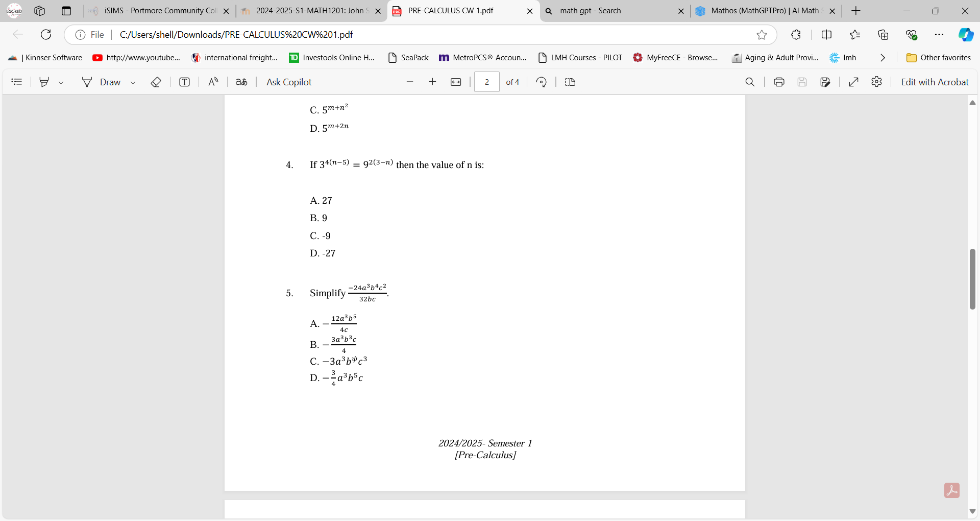The image size is (980, 521).
Task: Open international freight bookmark
Action: pyautogui.click(x=234, y=58)
